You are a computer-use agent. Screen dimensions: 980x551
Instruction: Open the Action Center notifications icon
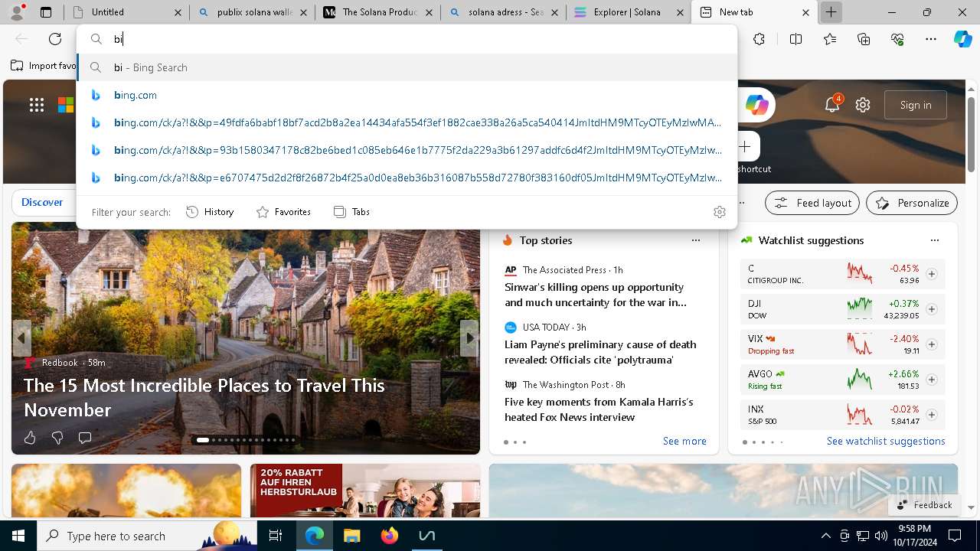tap(955, 536)
